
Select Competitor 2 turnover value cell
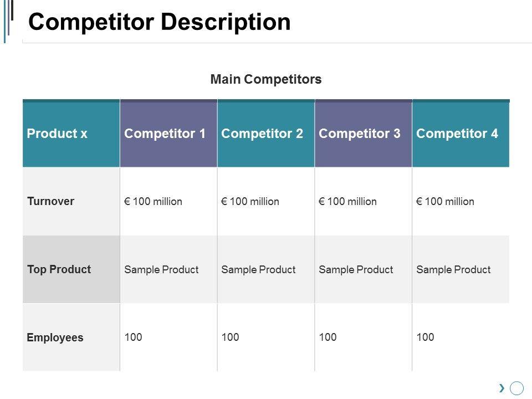pyautogui.click(x=250, y=202)
